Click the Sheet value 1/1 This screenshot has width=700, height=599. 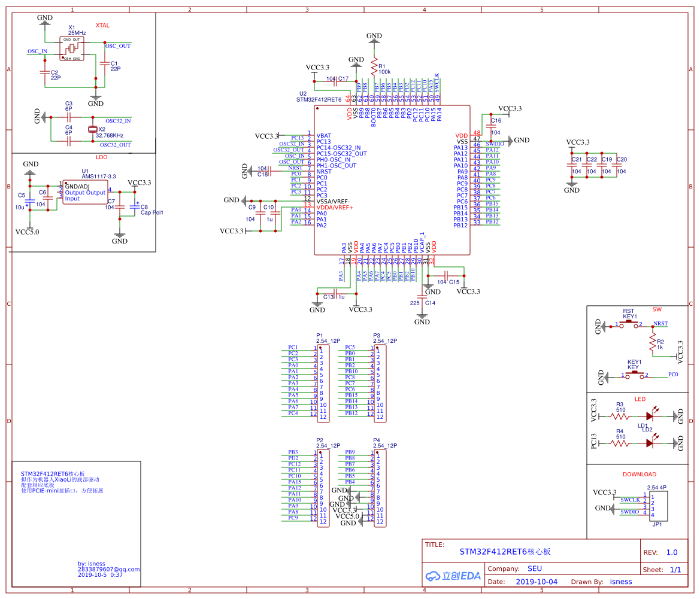[675, 570]
